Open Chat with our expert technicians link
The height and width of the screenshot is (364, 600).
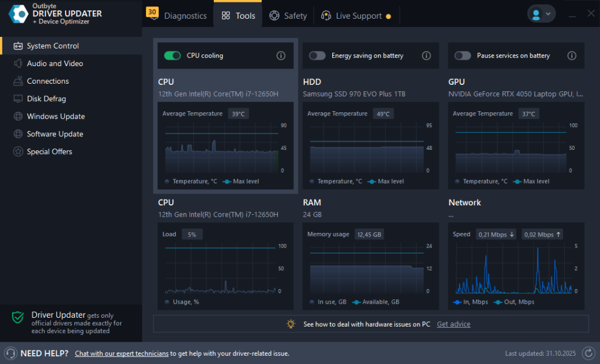[x=122, y=353]
